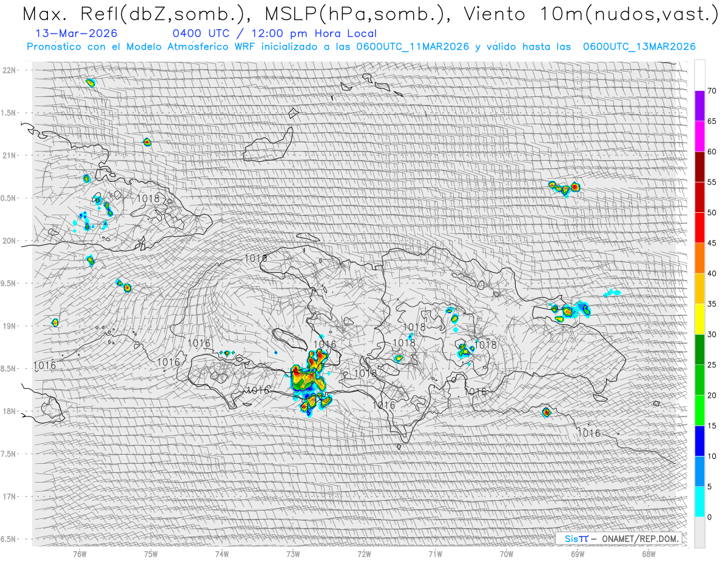Click the '68W' longitude label

coord(649,555)
